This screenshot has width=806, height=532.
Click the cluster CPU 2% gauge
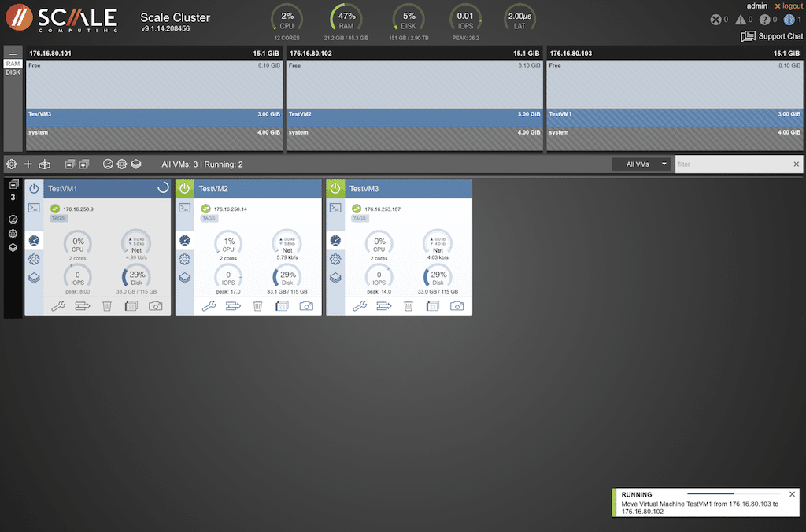[287, 20]
